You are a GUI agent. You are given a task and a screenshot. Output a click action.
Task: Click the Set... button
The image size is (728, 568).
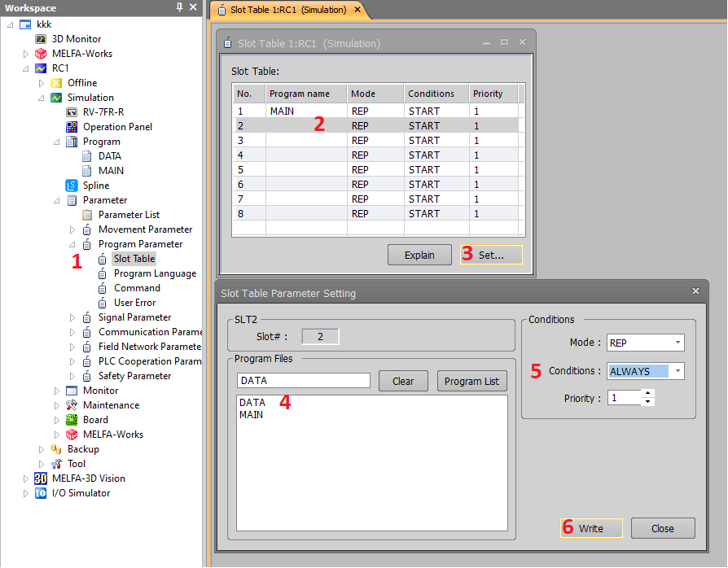pos(491,256)
